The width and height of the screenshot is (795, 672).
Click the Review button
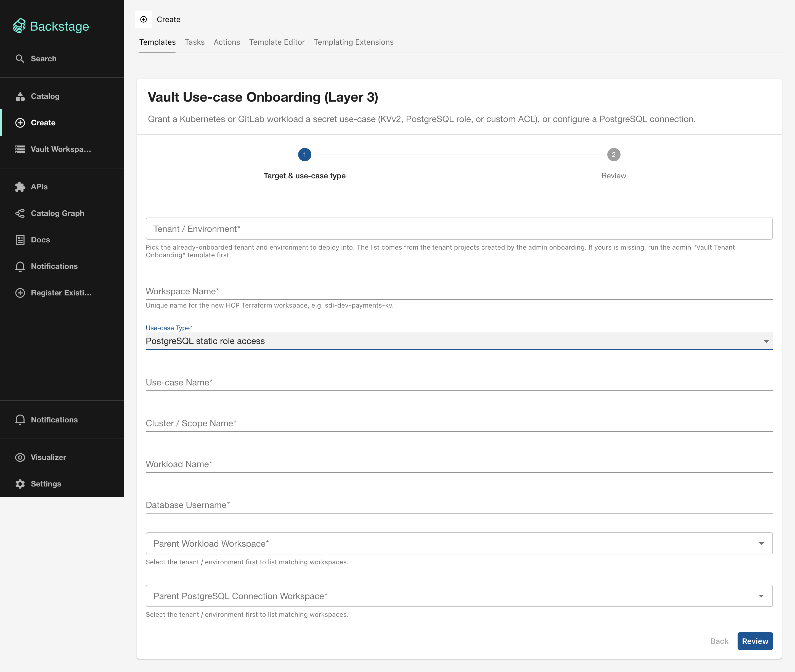755,641
